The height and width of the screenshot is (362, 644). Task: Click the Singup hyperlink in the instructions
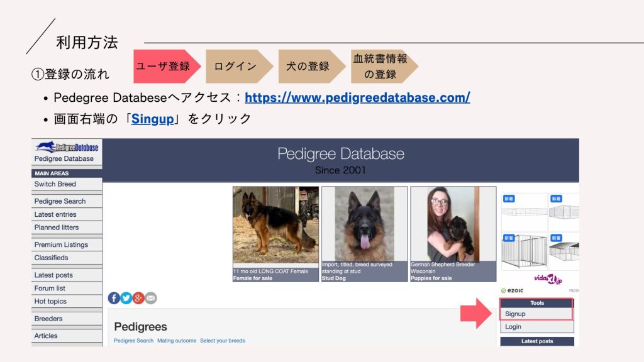[153, 119]
